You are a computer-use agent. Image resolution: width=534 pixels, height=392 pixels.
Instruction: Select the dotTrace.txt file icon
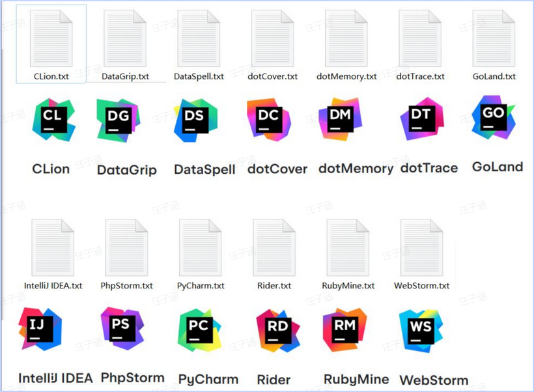point(420,38)
